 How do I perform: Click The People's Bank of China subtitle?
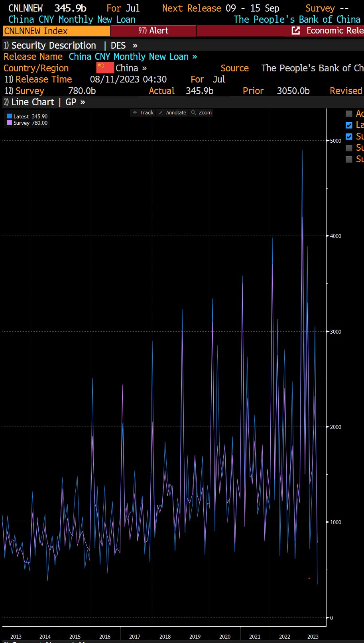coord(297,20)
